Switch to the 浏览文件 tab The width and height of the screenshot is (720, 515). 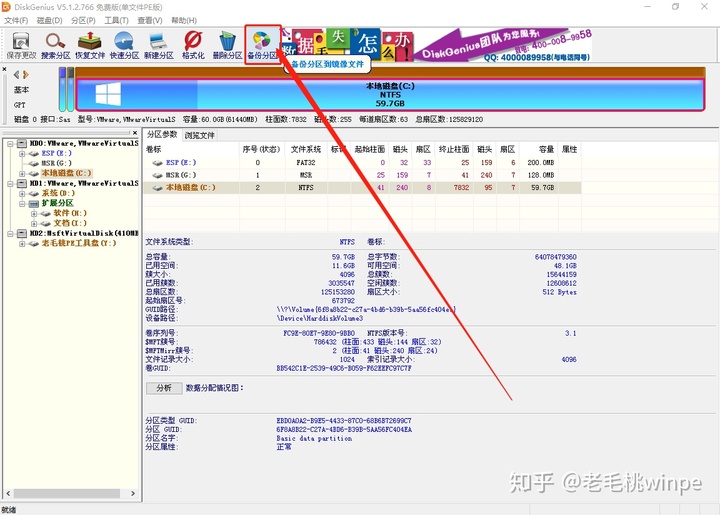coord(199,135)
